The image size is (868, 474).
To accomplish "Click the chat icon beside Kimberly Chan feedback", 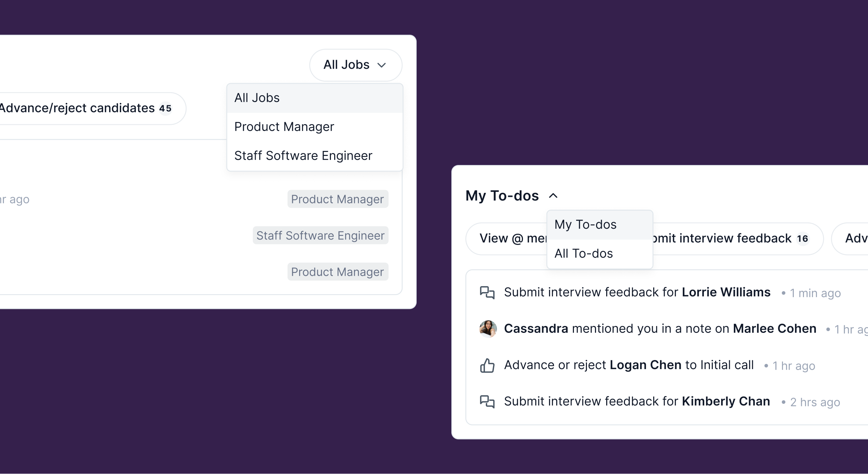I will tap(487, 402).
